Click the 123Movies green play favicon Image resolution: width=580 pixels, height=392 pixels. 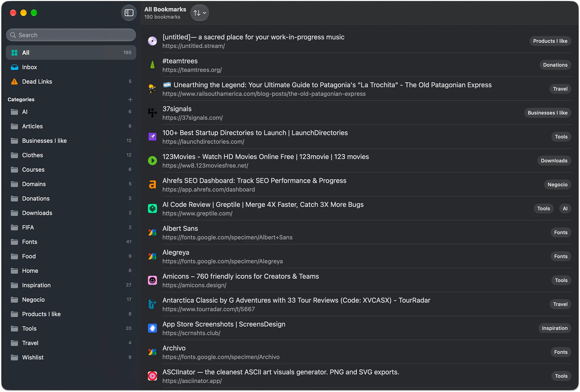point(152,161)
